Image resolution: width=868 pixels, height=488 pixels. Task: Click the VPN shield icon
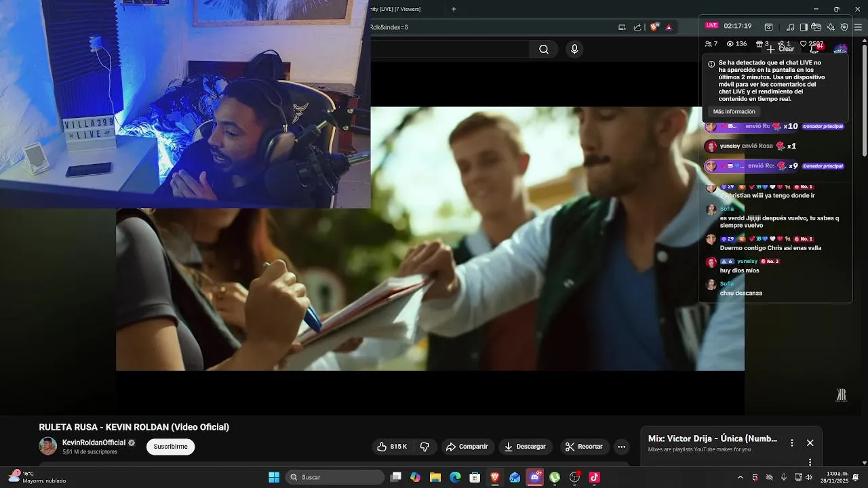pos(844,27)
